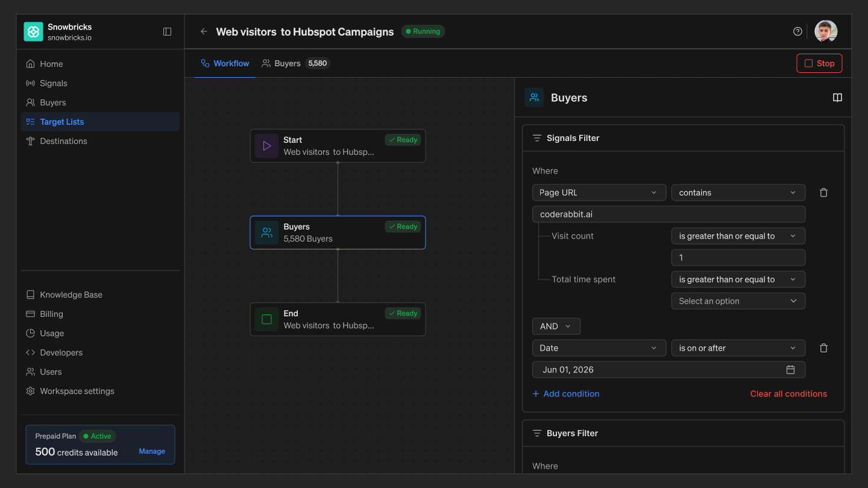
Task: Open the contains operator dropdown
Action: (x=738, y=193)
